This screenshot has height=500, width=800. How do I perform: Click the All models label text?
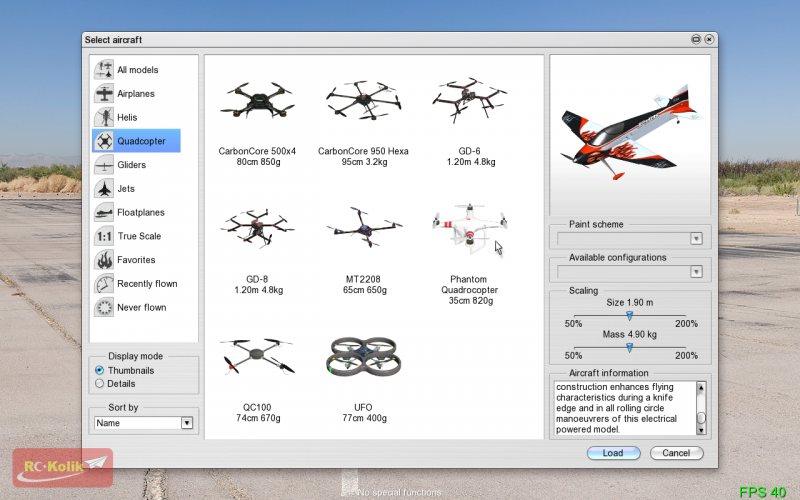(x=138, y=70)
